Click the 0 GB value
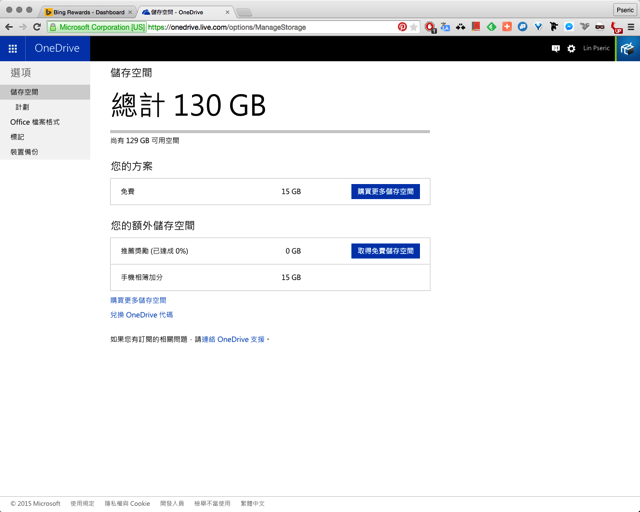The width and height of the screenshot is (640, 512). 293,251
